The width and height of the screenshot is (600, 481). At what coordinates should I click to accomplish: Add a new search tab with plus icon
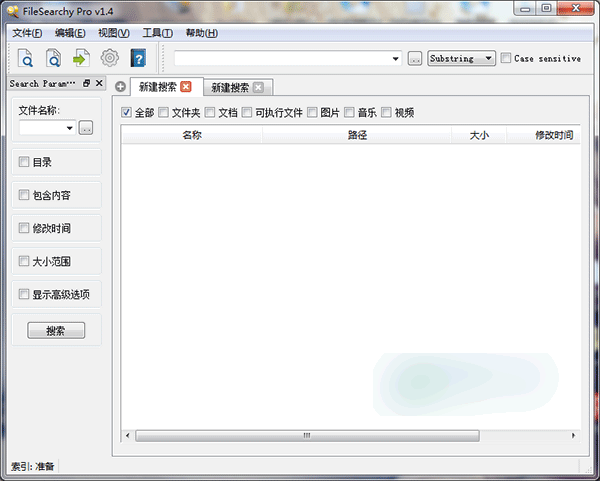pyautogui.click(x=121, y=87)
